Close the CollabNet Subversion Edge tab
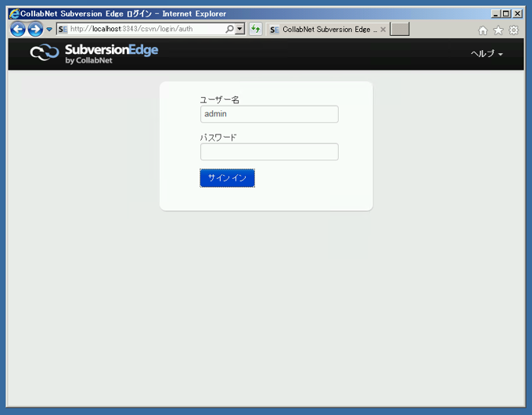This screenshot has height=415, width=532. click(x=383, y=30)
